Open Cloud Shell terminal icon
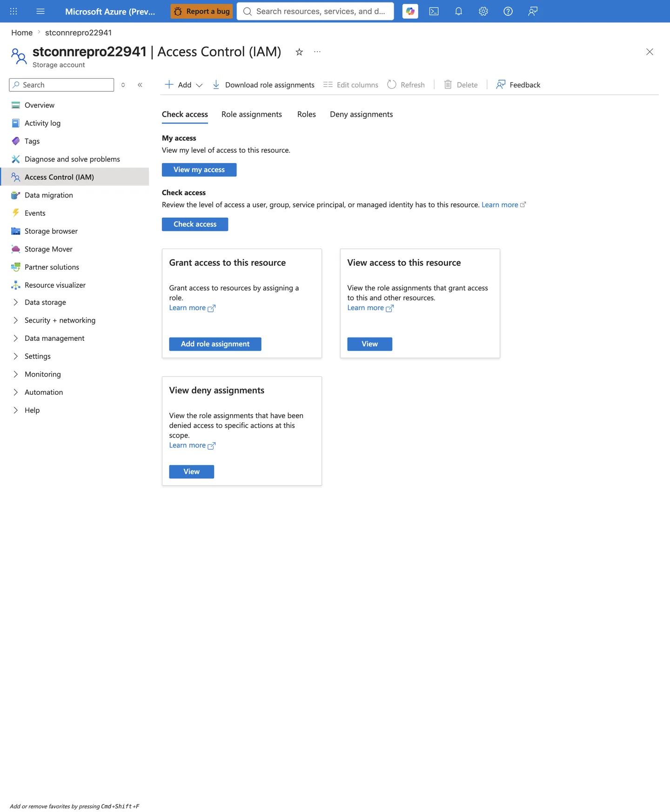The height and width of the screenshot is (812, 670). point(434,11)
